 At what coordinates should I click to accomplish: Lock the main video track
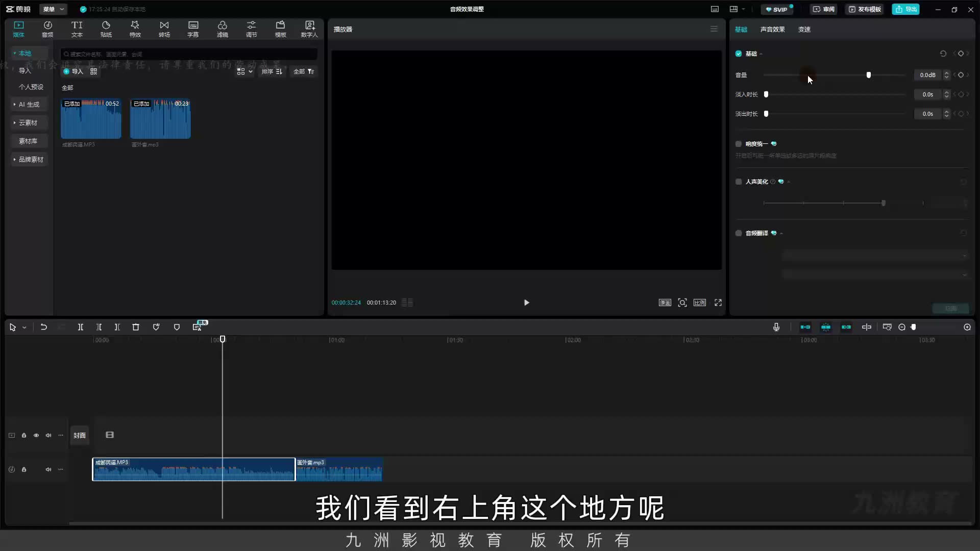24,435
